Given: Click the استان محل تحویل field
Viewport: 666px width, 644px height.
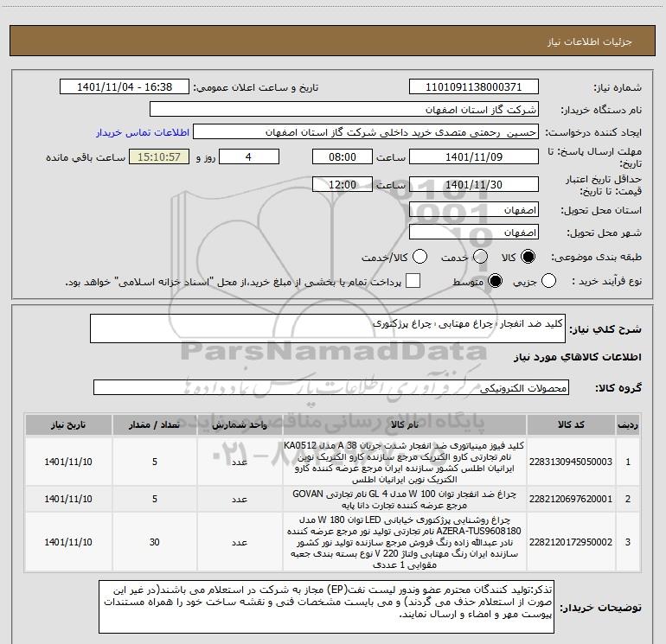Looking at the screenshot, I should tap(474, 210).
